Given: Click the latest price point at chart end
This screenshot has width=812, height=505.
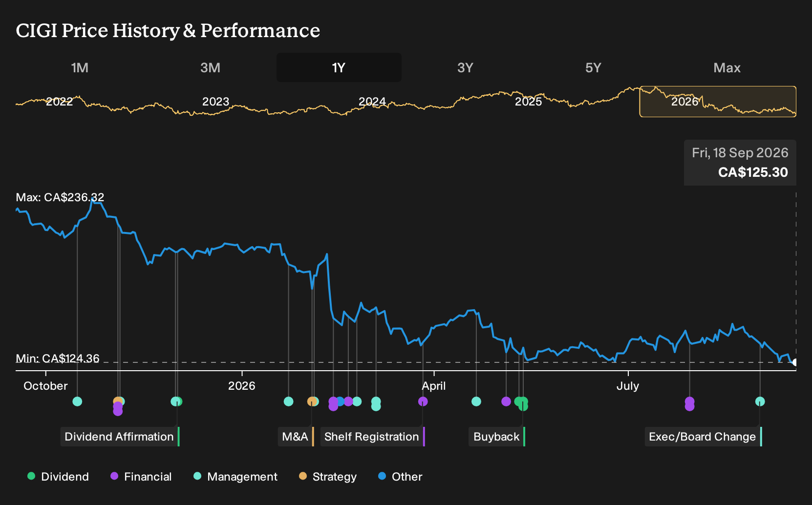Looking at the screenshot, I should tap(795, 362).
